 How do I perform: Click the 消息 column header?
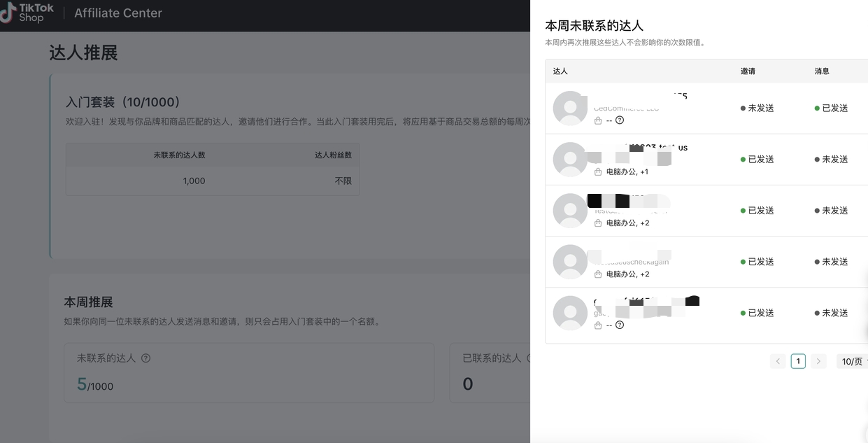(822, 71)
